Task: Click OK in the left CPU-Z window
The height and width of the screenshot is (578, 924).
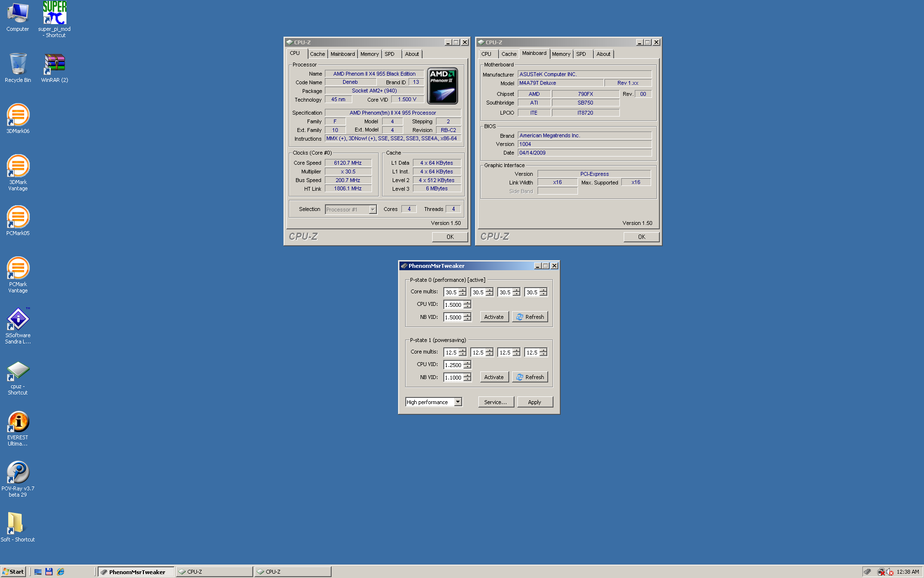Action: point(450,236)
